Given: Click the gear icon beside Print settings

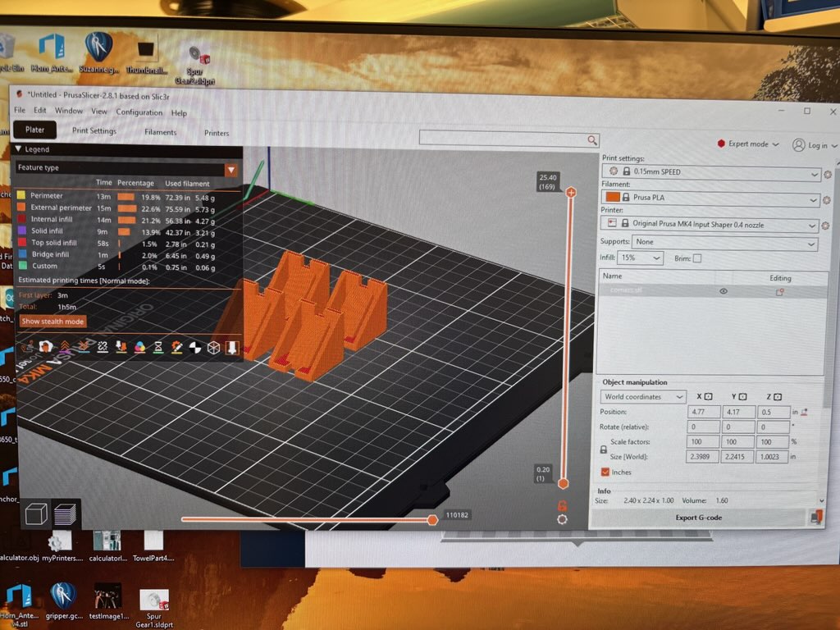Looking at the screenshot, I should point(827,174).
